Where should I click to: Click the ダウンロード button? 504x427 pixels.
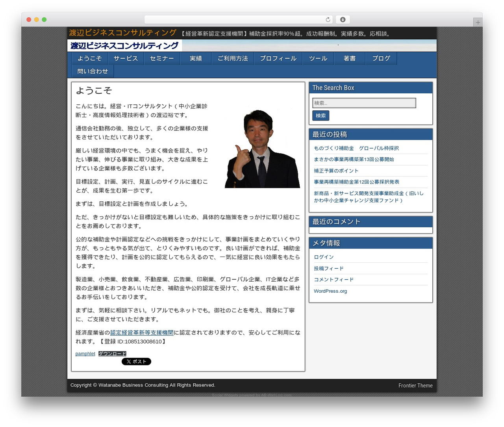tap(112, 354)
